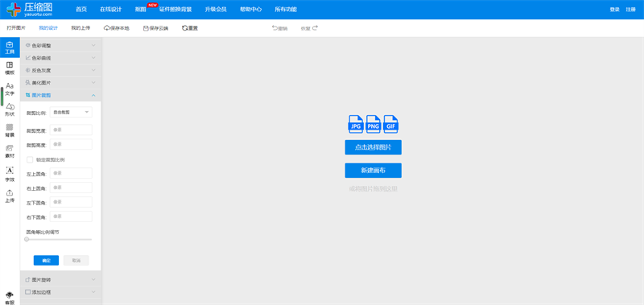Open the 工具 tools sidebar tab

10,47
